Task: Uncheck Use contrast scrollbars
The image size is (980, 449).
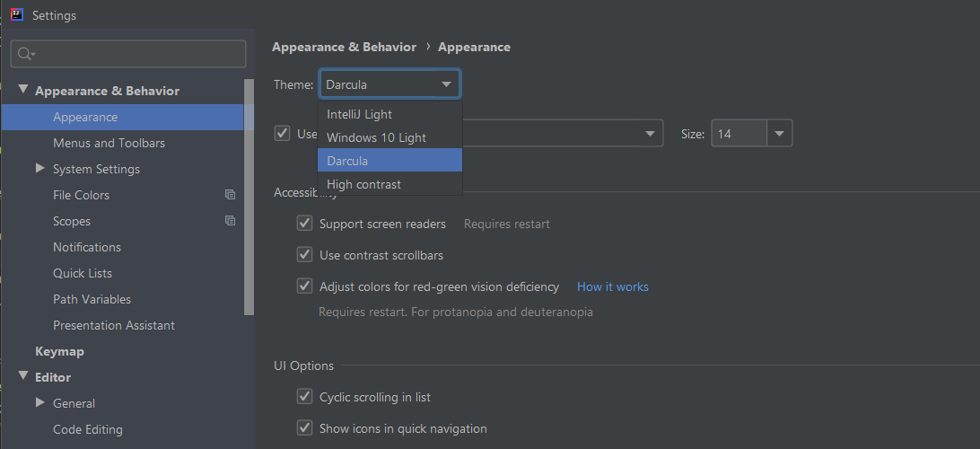Action: point(304,254)
